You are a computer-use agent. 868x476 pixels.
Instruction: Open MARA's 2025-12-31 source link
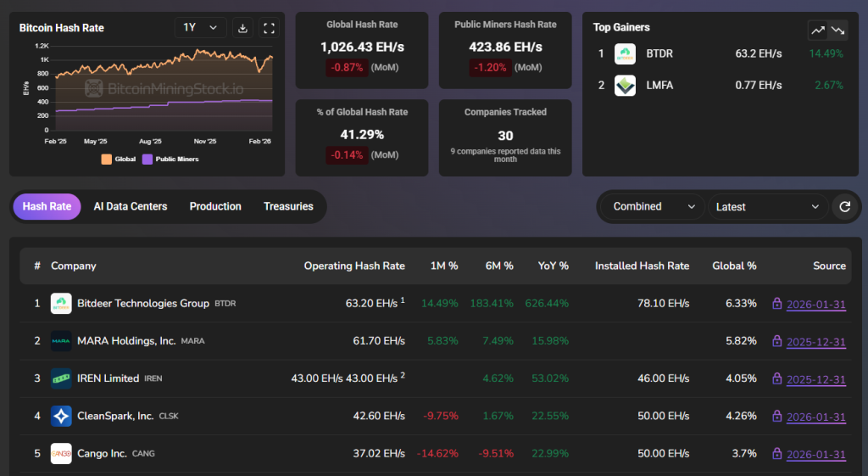pyautogui.click(x=815, y=342)
